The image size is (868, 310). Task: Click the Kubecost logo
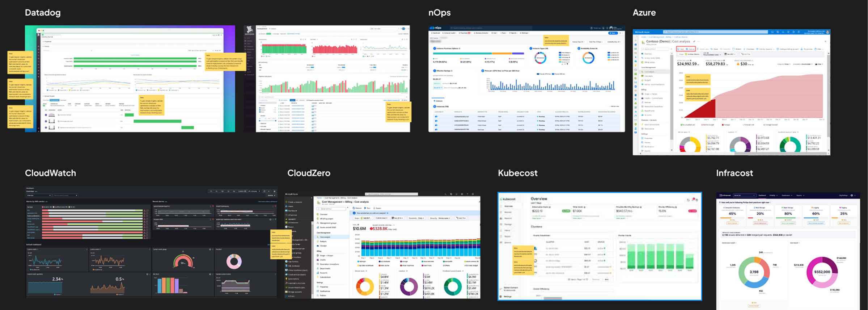[508, 199]
